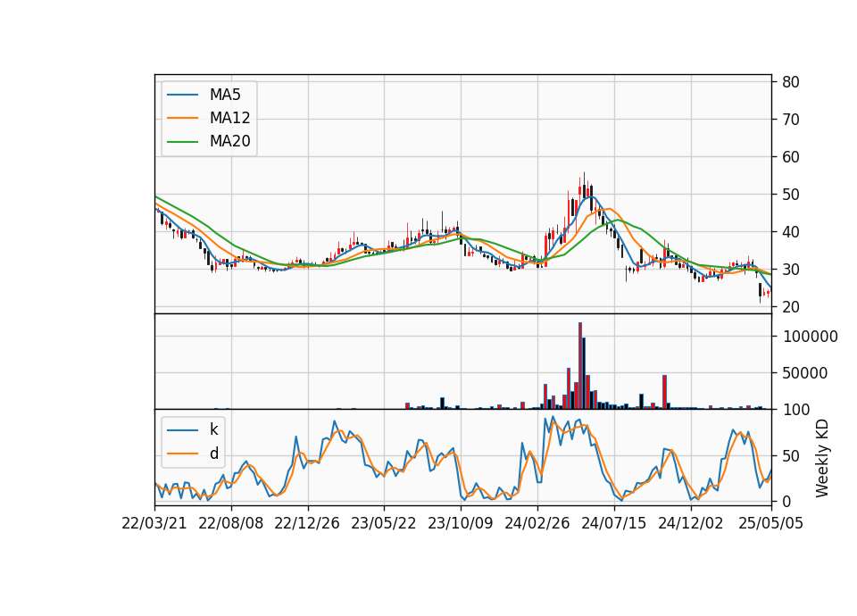This screenshot has height=616, width=857.
Task: Click the 22/12/26 date tick label
Action: 307,523
